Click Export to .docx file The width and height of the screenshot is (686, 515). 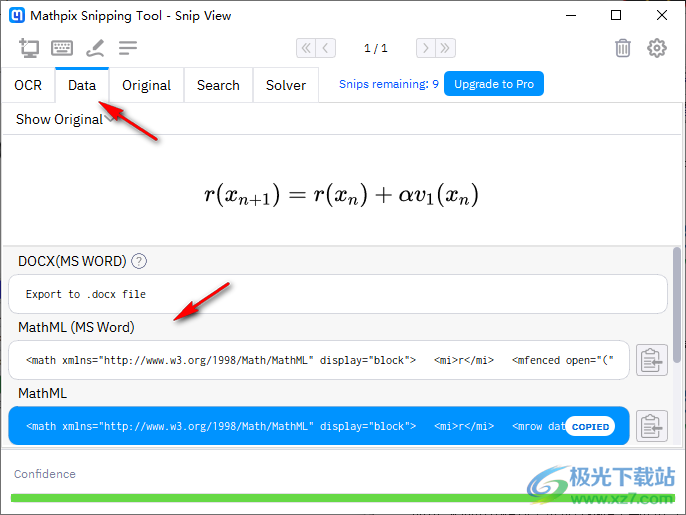(x=337, y=294)
